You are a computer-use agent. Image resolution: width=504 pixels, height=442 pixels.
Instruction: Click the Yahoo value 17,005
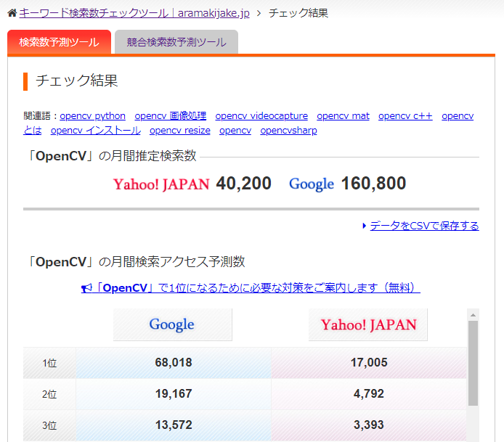(369, 363)
